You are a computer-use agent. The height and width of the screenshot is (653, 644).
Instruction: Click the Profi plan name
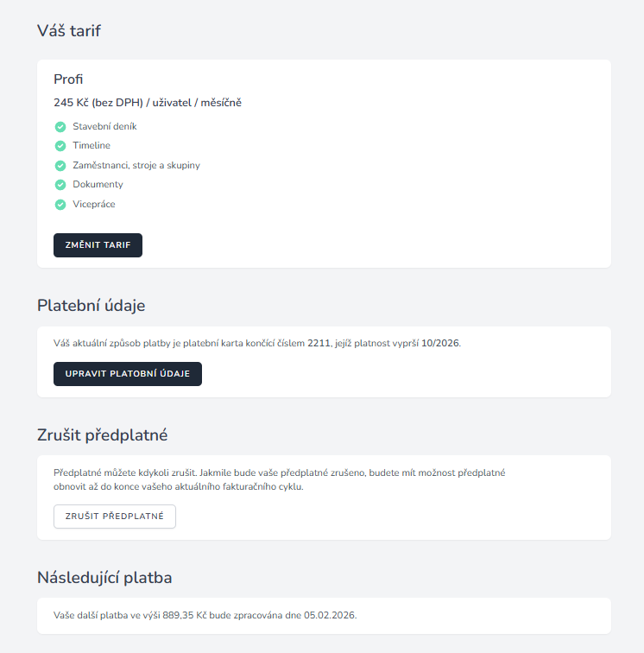click(68, 79)
